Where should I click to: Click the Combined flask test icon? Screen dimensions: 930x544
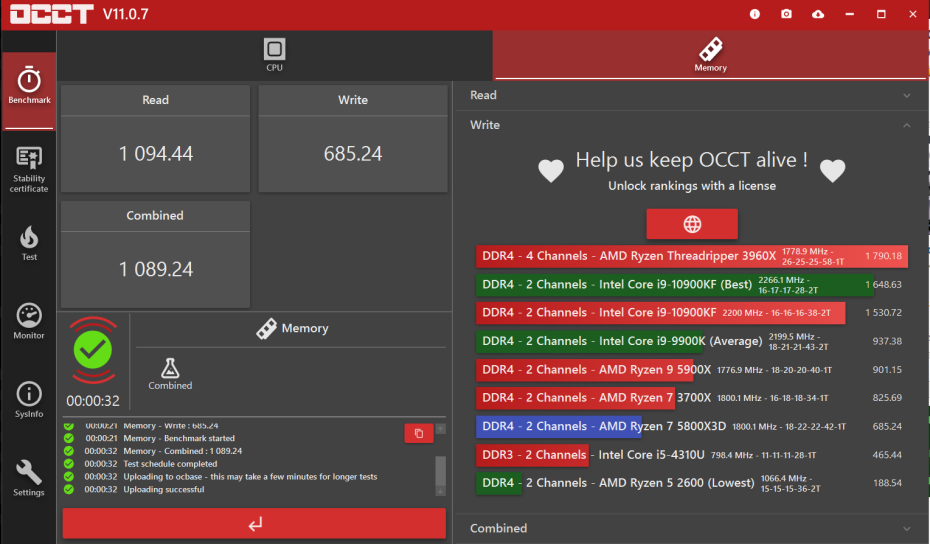[170, 374]
